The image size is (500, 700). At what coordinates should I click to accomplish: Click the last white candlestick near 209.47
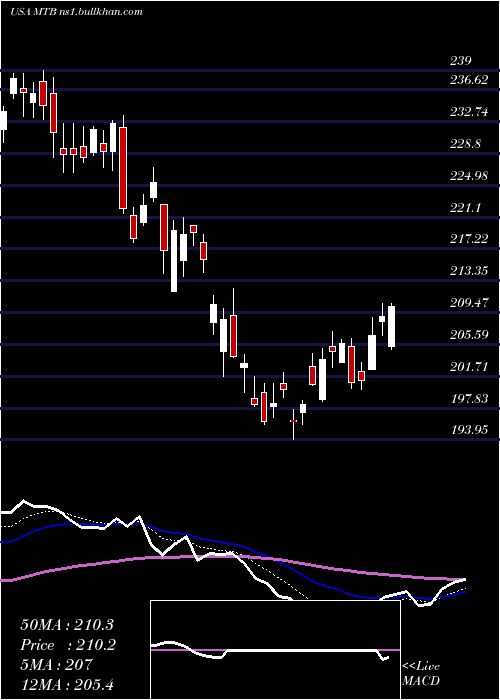pyautogui.click(x=392, y=326)
